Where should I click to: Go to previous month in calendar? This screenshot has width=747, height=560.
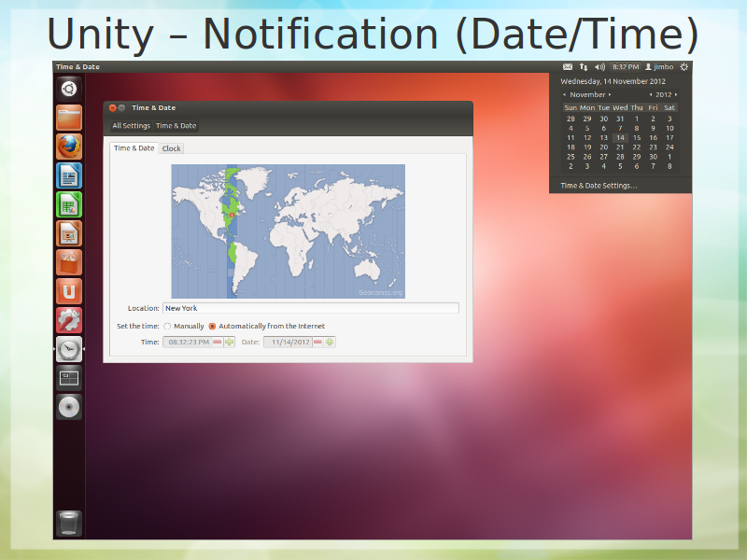tap(565, 95)
